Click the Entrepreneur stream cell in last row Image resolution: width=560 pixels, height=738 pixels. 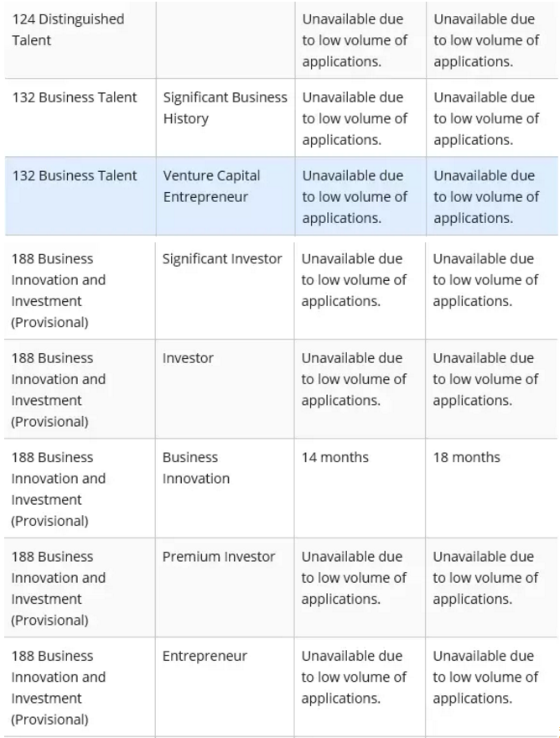(225, 687)
